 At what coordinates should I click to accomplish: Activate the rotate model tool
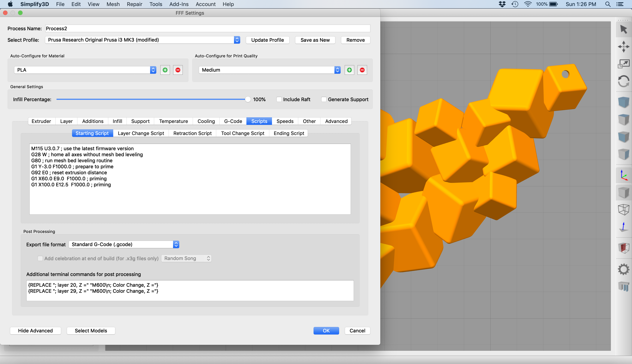coord(624,81)
